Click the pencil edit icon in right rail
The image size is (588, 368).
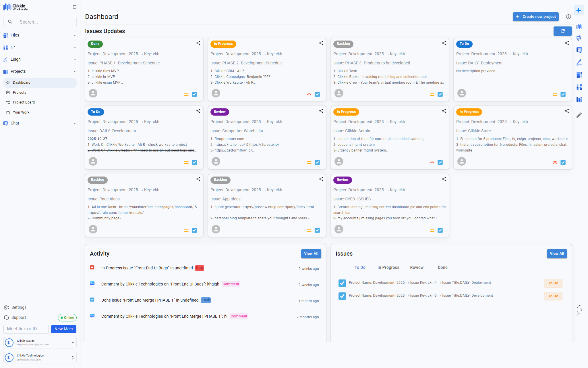pos(579,115)
